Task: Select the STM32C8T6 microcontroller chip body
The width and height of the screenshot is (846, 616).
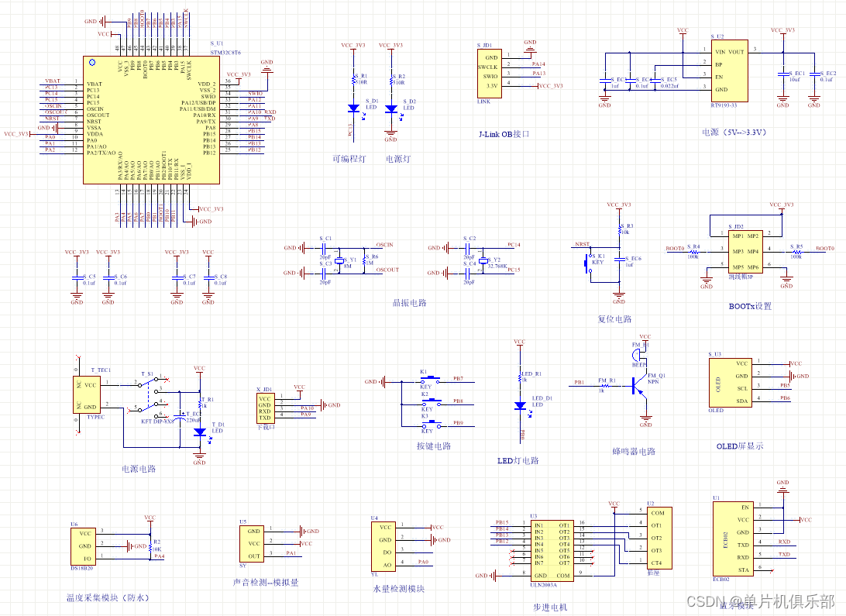Action: pos(151,120)
